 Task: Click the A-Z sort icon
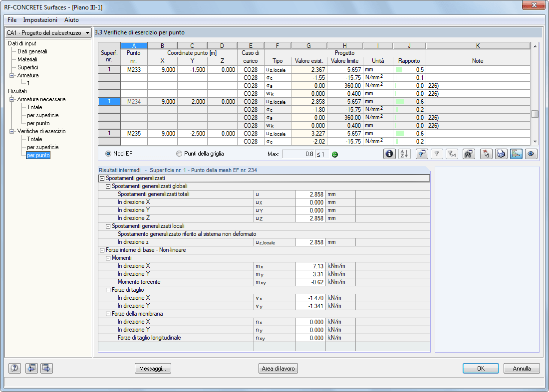pyautogui.click(x=404, y=154)
